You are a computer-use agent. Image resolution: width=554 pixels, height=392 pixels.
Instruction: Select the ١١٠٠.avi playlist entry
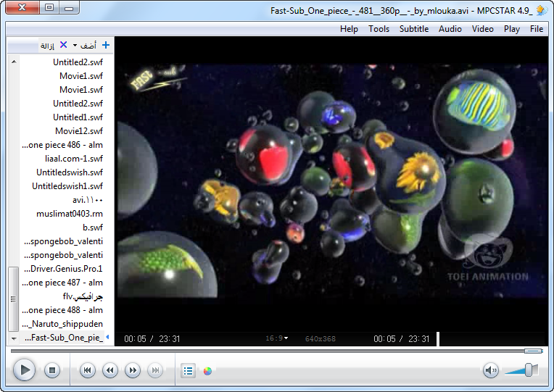(88, 200)
